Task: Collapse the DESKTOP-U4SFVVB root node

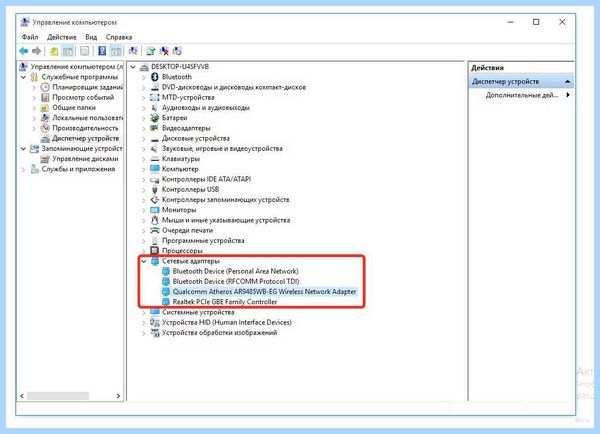Action: [x=133, y=67]
